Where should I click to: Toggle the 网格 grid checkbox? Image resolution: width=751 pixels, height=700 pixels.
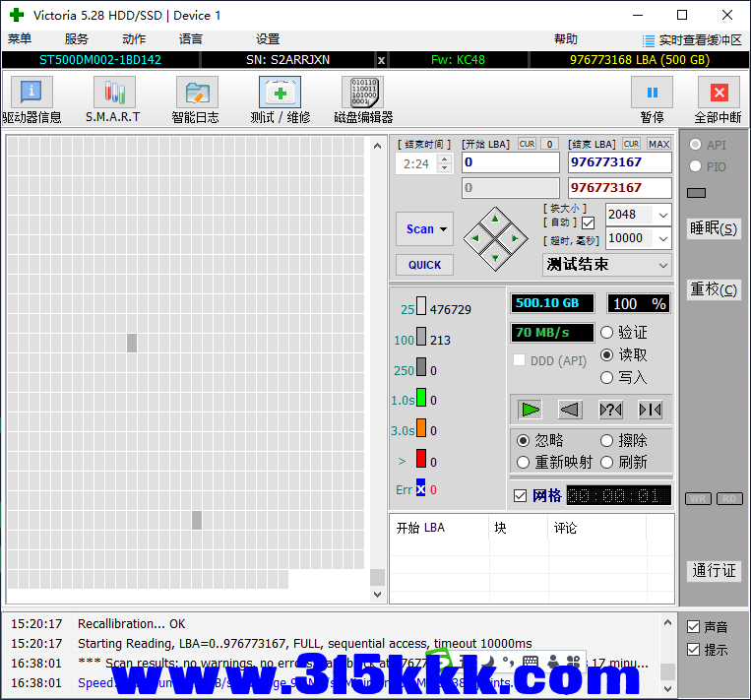click(521, 495)
